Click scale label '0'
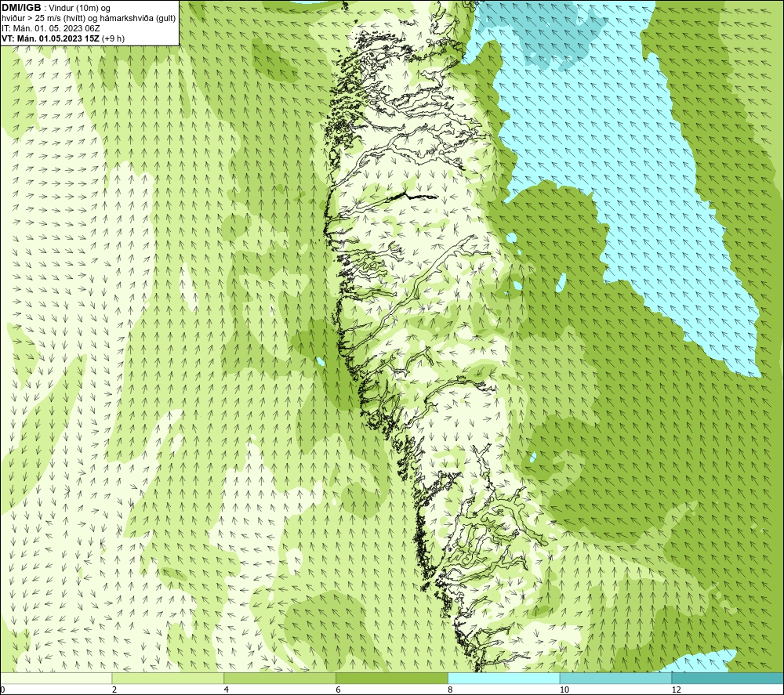 [x=2, y=690]
